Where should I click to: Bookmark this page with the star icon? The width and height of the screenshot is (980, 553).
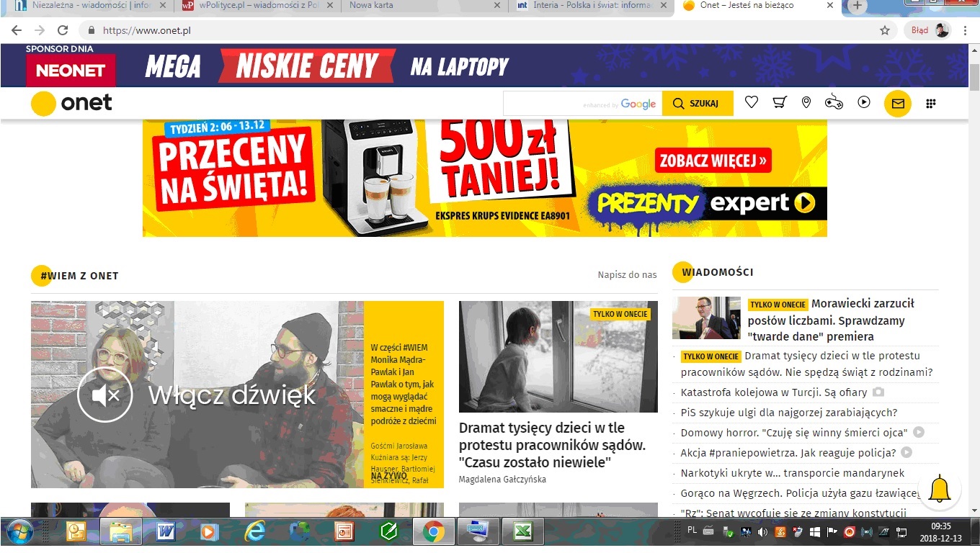tap(885, 30)
